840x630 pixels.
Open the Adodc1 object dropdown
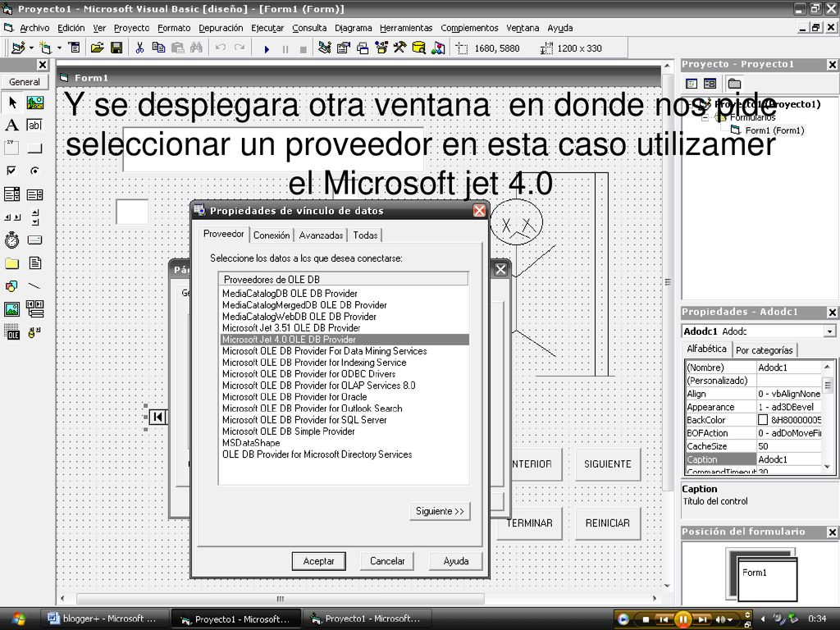coord(829,331)
